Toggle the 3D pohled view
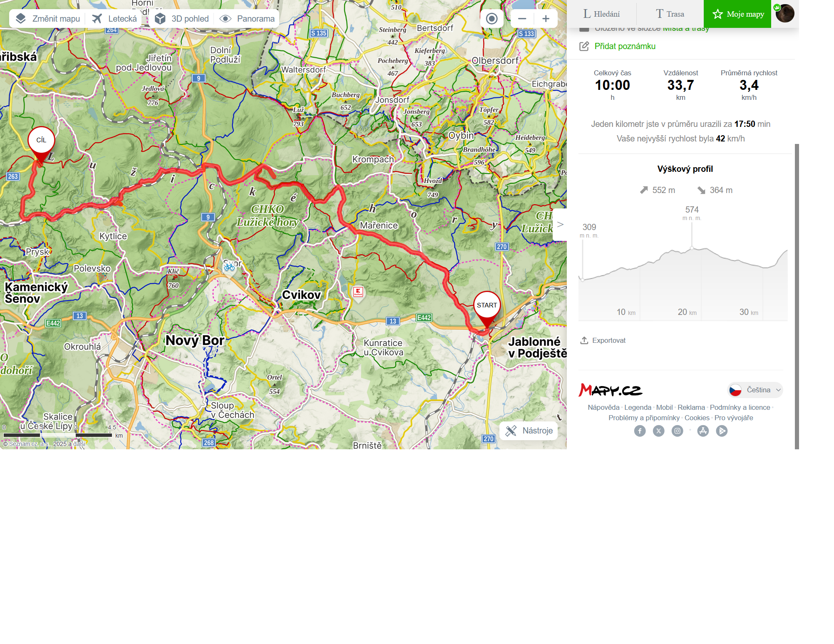The height and width of the screenshot is (644, 834). pyautogui.click(x=182, y=19)
